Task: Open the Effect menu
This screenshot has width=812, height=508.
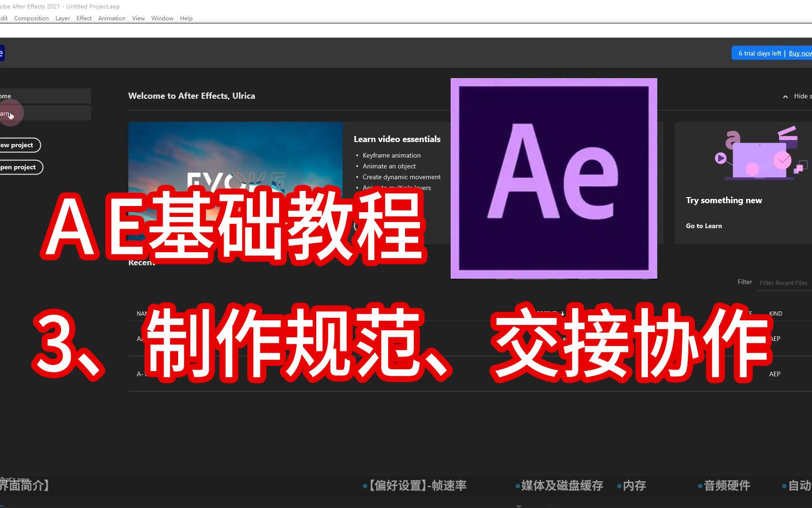Action: click(84, 18)
